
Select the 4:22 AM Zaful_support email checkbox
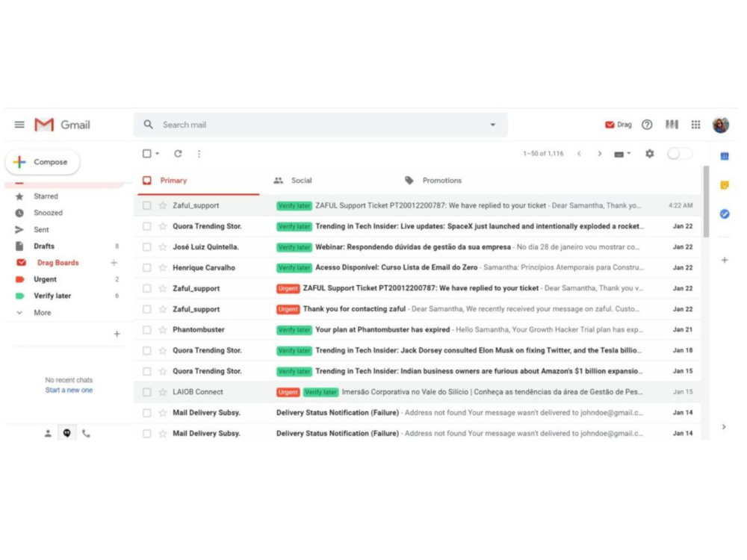click(x=146, y=206)
